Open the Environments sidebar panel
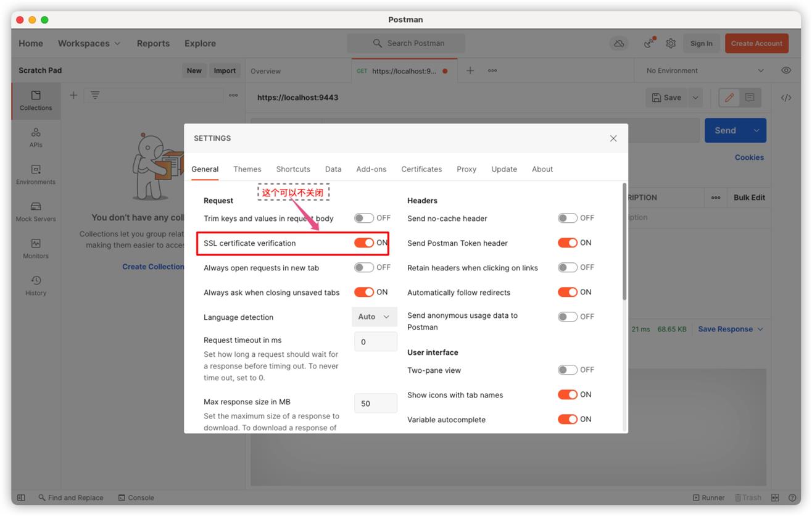This screenshot has width=812, height=516. coord(36,175)
